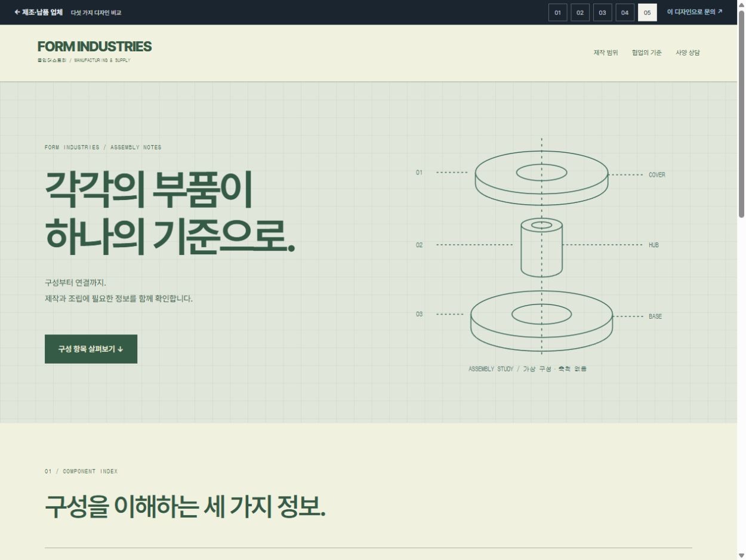The width and height of the screenshot is (746, 560).
Task: Open 사양 상담 nav item
Action: coord(688,53)
